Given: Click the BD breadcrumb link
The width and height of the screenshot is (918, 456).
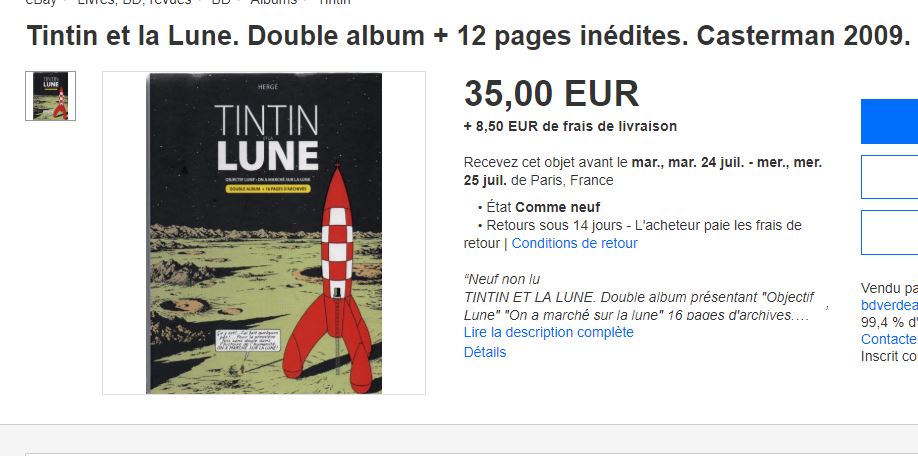Looking at the screenshot, I should 221,2.
